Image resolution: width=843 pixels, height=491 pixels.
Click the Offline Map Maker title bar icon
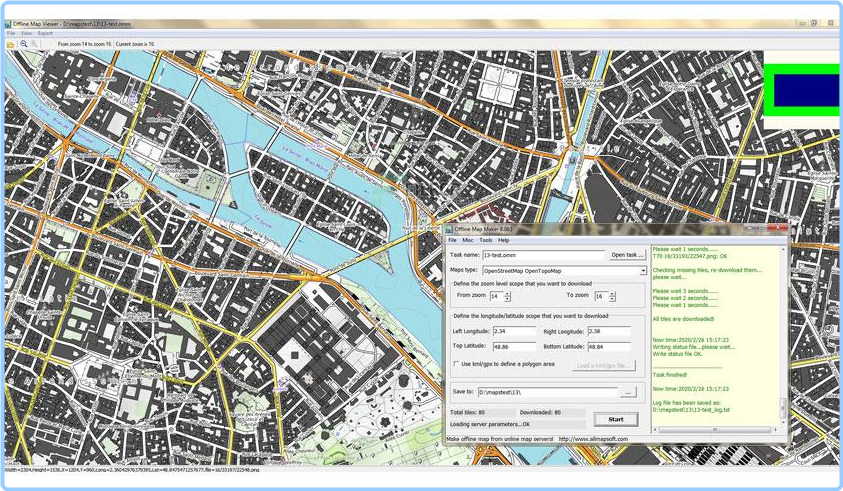[449, 229]
